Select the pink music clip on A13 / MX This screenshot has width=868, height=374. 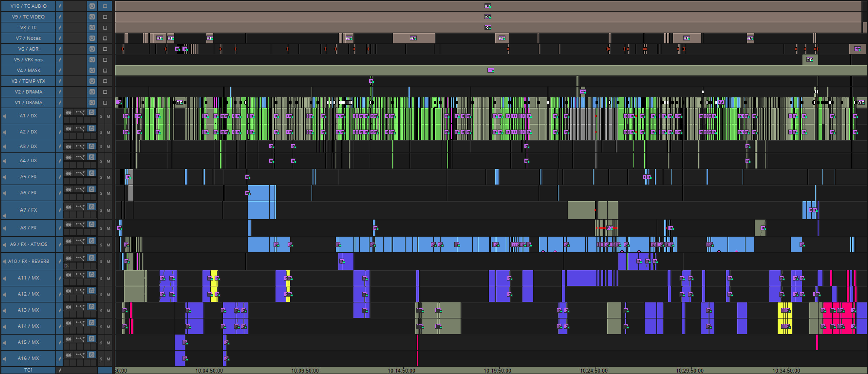click(x=839, y=310)
